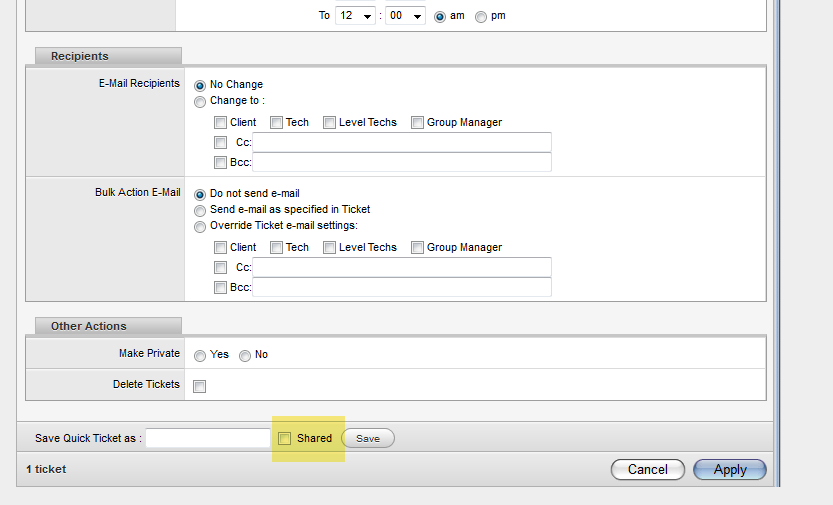
Task: Check Tech under Bulk Action E-Mail
Action: point(276,247)
